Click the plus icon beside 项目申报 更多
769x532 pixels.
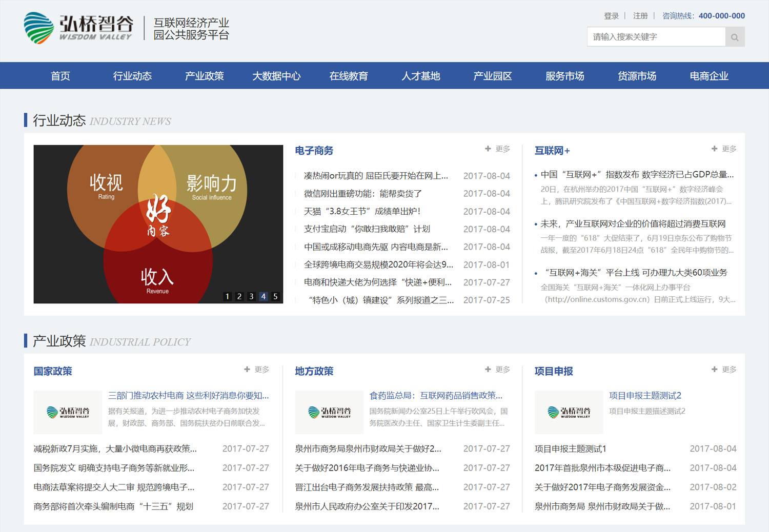[714, 369]
